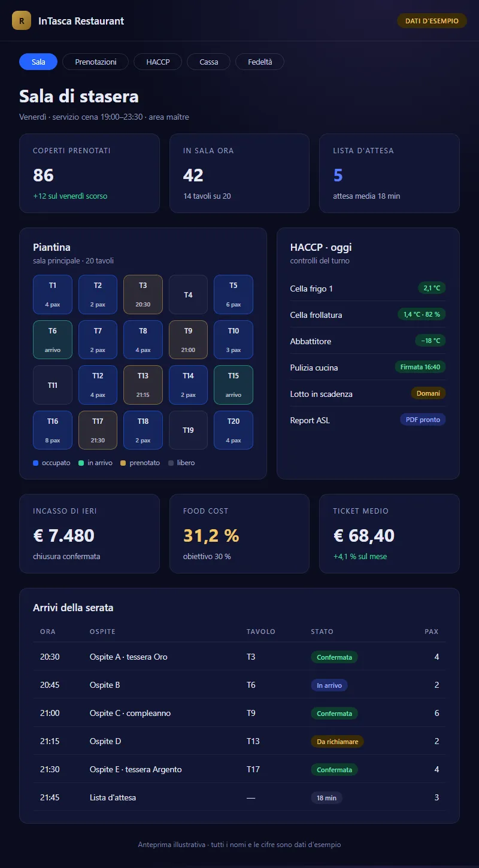The height and width of the screenshot is (868, 479).
Task: Pick free table T19
Action: click(188, 430)
